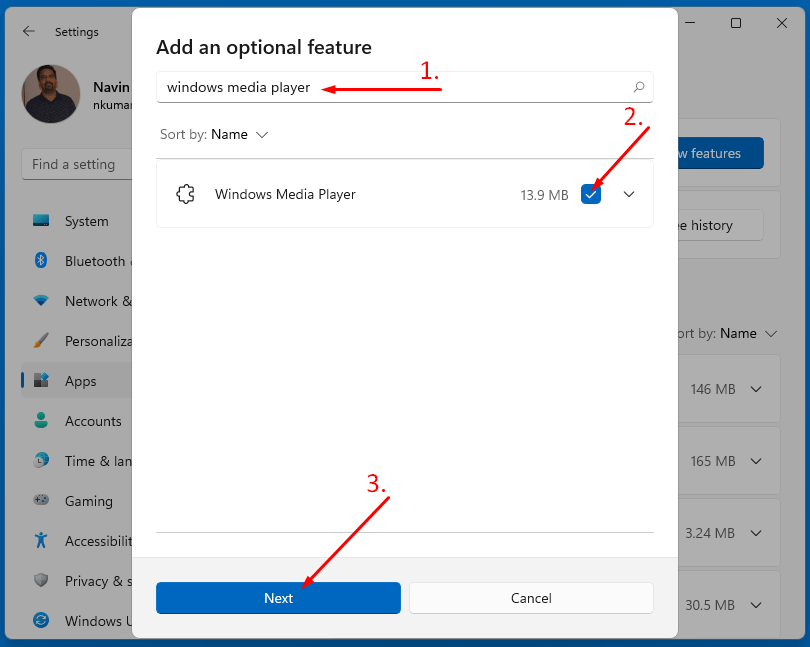Maximize the Settings window

click(x=736, y=23)
